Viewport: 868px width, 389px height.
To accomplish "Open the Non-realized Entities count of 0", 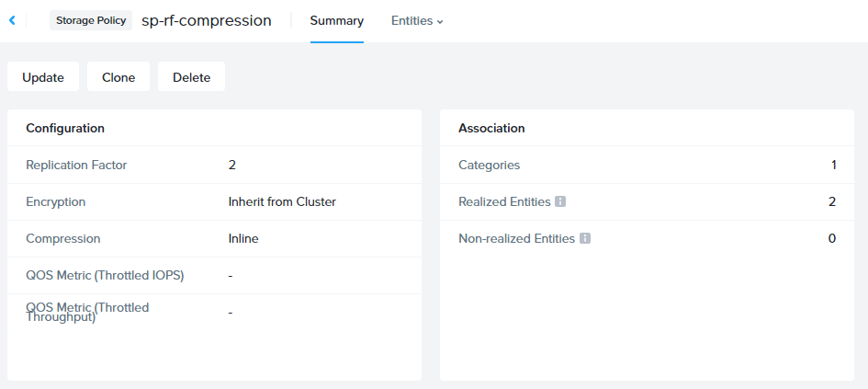I will coord(832,238).
